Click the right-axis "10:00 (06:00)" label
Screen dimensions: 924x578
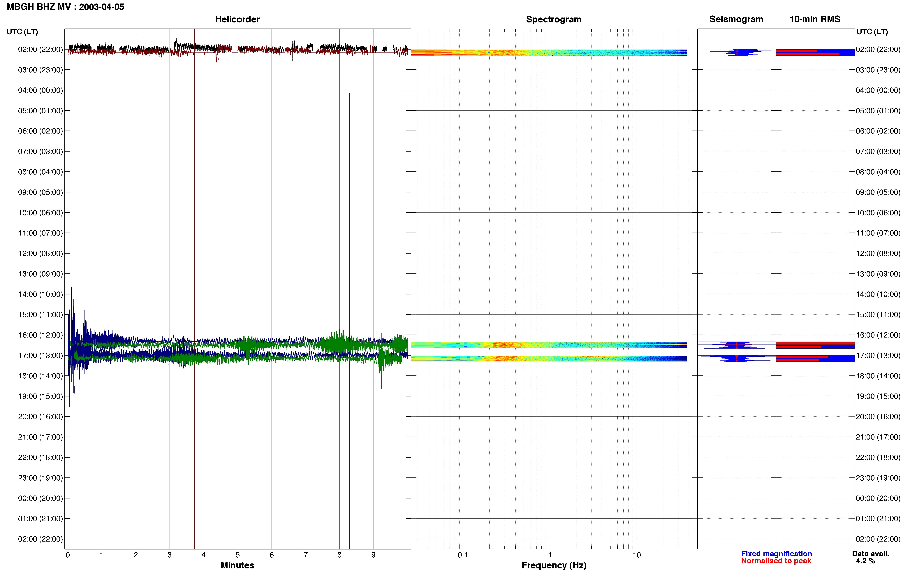878,212
